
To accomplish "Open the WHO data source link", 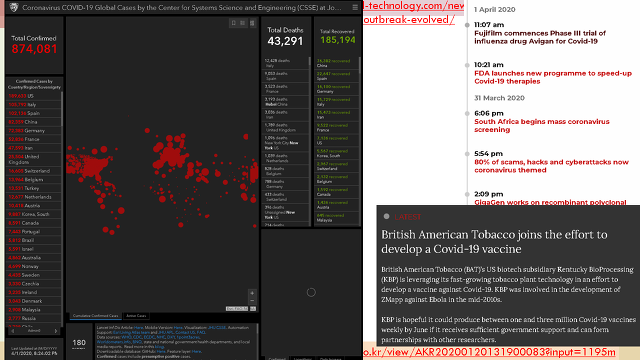I will coord(126,337).
